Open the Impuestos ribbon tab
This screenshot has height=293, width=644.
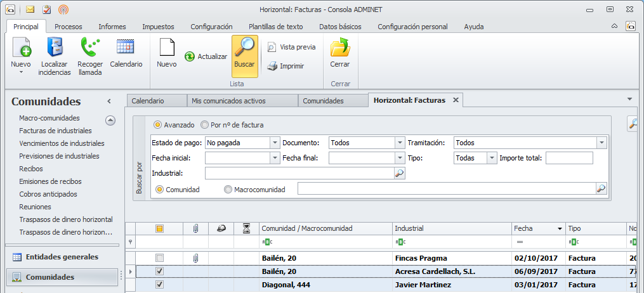coord(158,27)
